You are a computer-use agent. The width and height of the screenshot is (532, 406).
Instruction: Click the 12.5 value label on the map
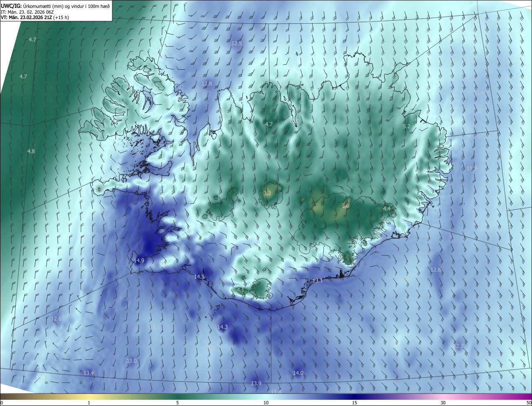click(x=236, y=43)
